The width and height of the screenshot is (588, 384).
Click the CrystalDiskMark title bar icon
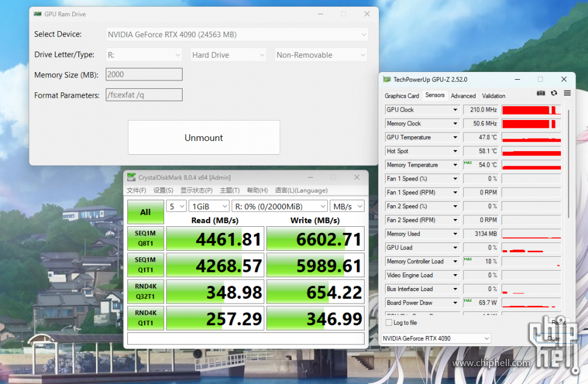[132, 177]
